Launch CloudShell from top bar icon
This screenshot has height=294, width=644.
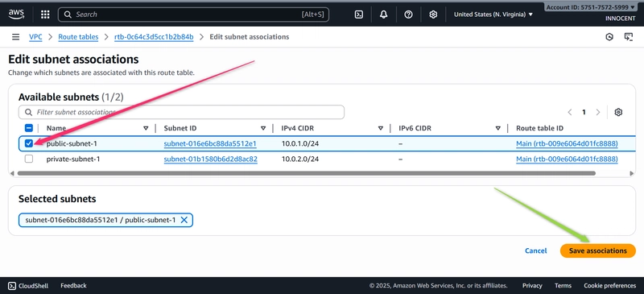pyautogui.click(x=358, y=14)
